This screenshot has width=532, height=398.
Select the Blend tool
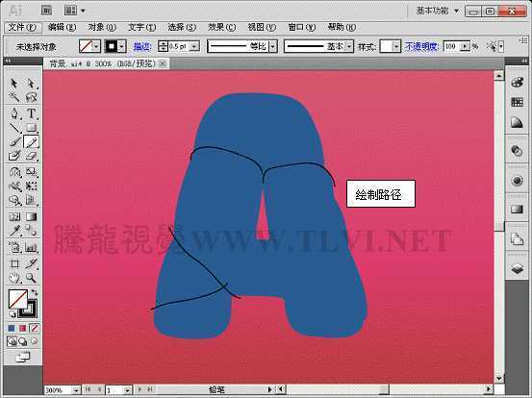tap(31, 231)
